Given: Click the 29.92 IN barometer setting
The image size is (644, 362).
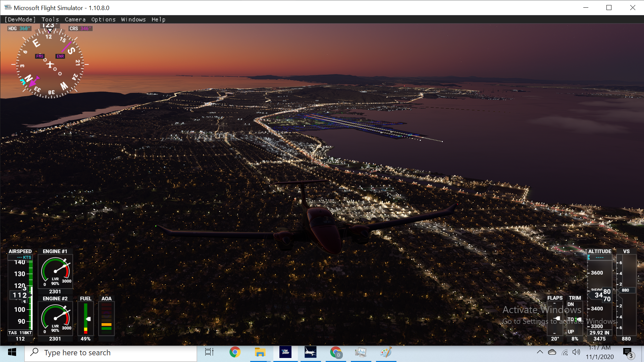Looking at the screenshot, I should [x=599, y=333].
